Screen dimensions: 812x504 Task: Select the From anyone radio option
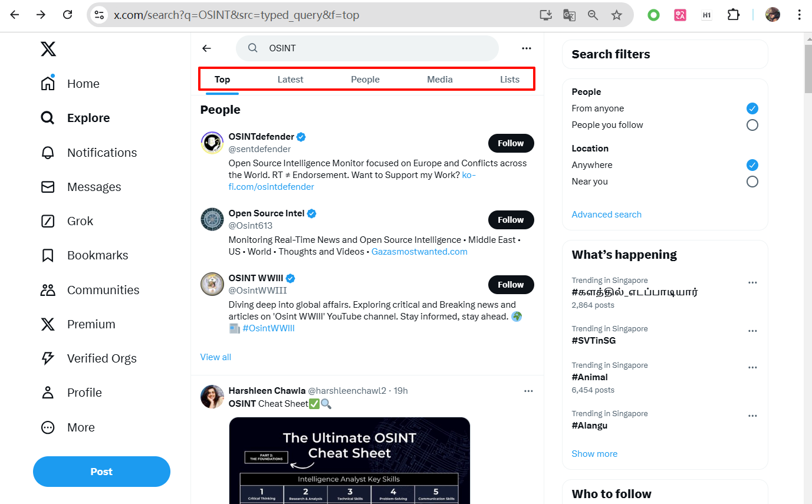click(752, 108)
